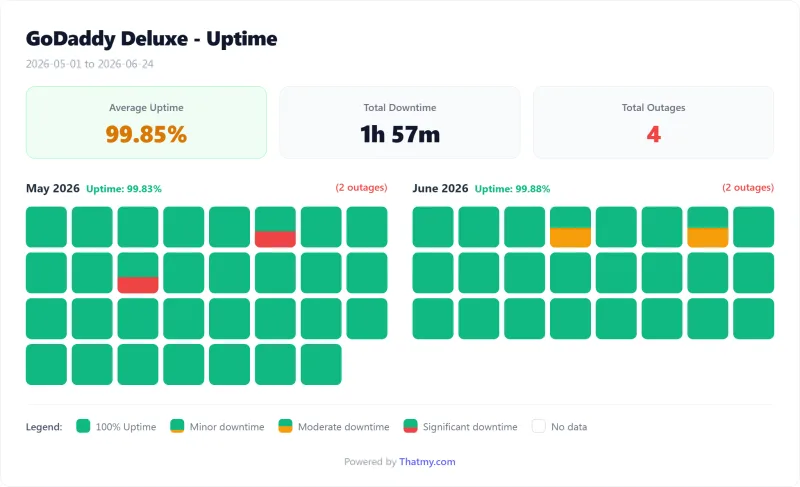Click the red total outages number 4
Image resolution: width=800 pixels, height=487 pixels.
(x=654, y=135)
